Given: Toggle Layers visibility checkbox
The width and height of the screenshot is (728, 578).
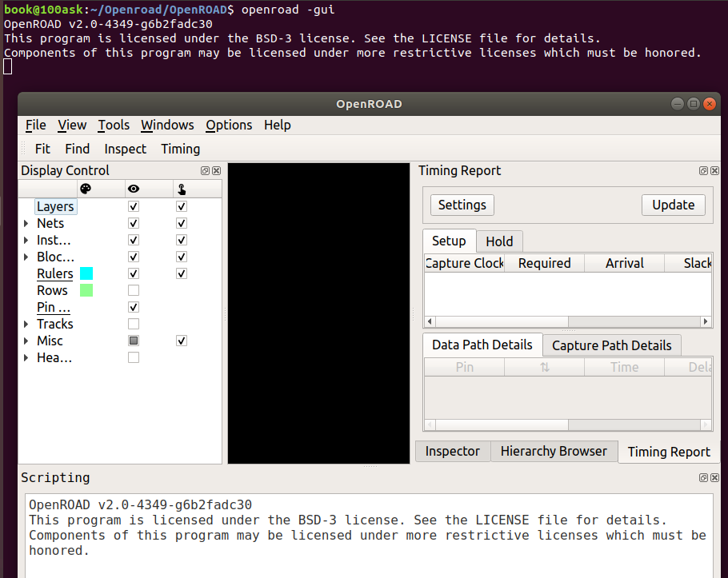Looking at the screenshot, I should click(x=134, y=206).
